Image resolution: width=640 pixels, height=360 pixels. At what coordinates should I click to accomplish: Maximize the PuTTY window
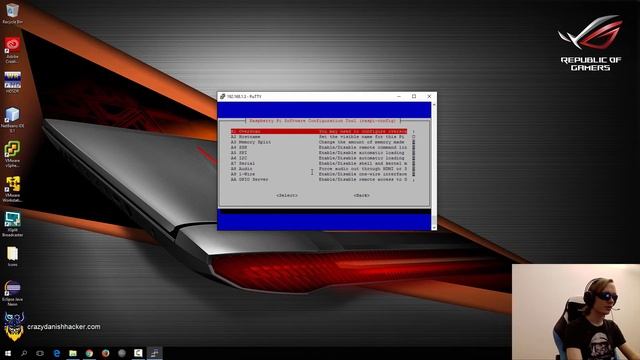[414, 96]
